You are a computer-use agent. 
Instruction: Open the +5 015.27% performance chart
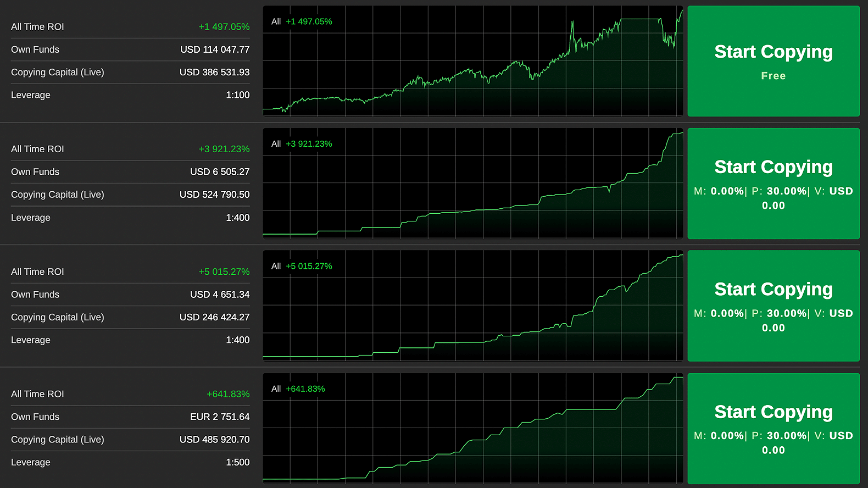click(473, 306)
